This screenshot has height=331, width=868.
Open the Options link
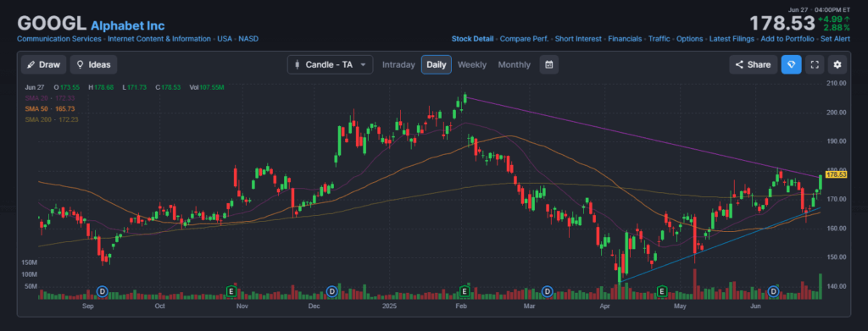[690, 39]
